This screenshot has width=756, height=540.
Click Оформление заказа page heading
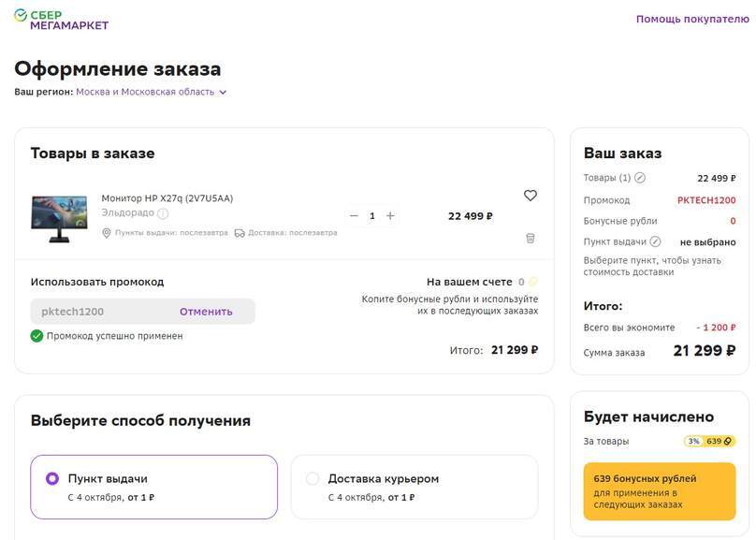coord(118,68)
